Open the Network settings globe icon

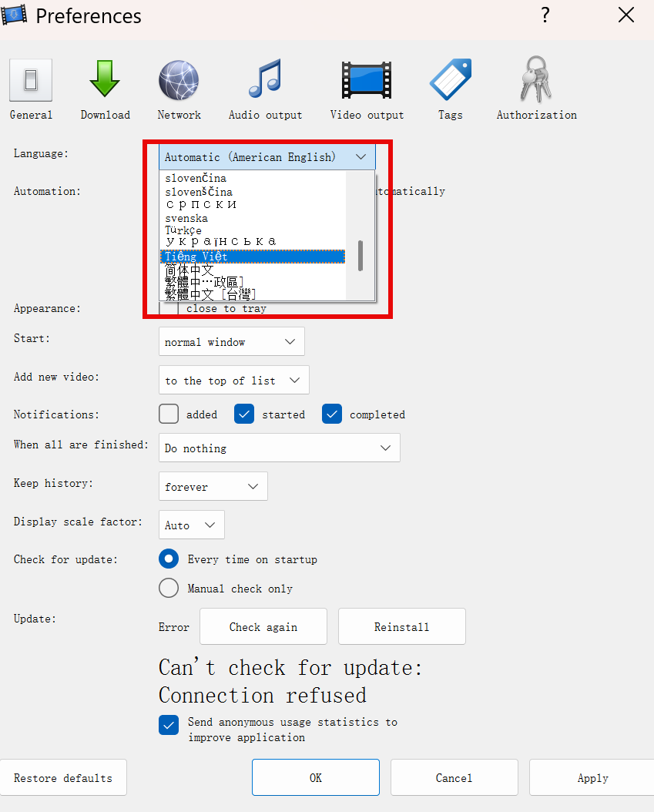(x=179, y=81)
